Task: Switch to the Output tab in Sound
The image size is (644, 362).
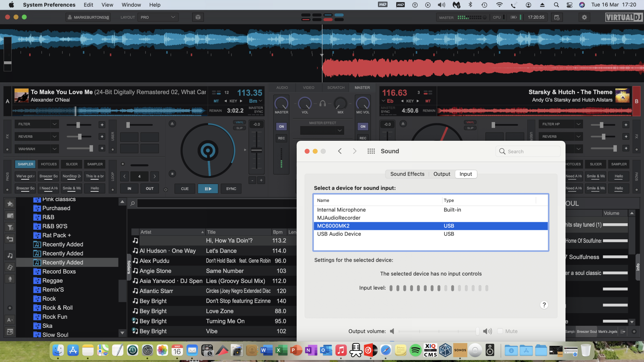Action: pos(442,174)
